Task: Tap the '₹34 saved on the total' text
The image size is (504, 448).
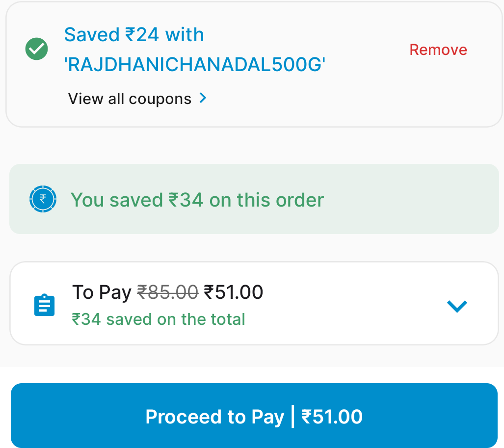Action: tap(159, 319)
